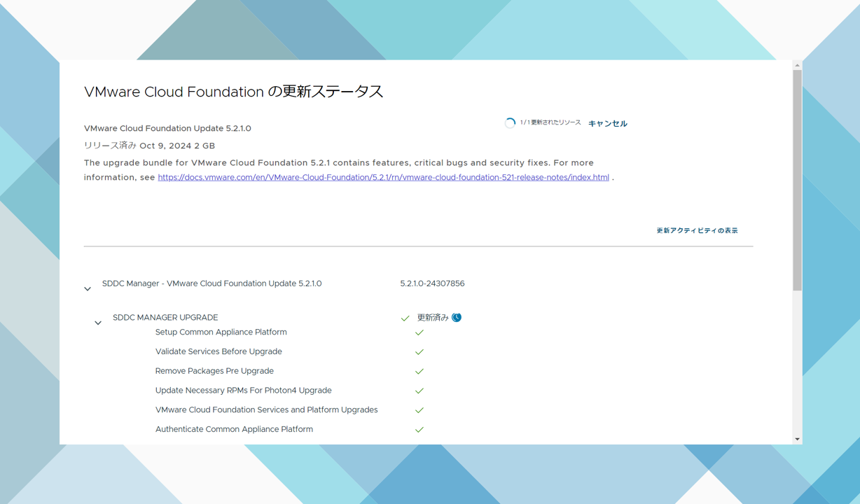
Task: Collapse the SDDC Manager update row chevron
Action: pyautogui.click(x=88, y=288)
